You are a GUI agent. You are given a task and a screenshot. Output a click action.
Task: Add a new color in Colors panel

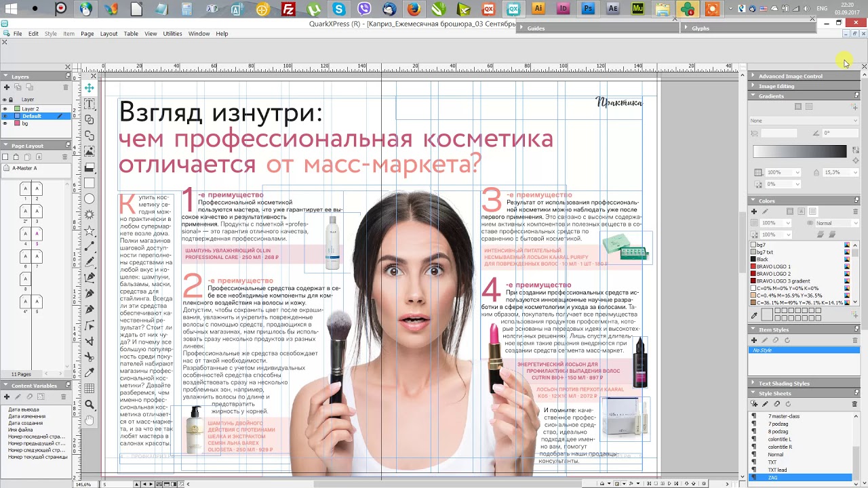[754, 211]
